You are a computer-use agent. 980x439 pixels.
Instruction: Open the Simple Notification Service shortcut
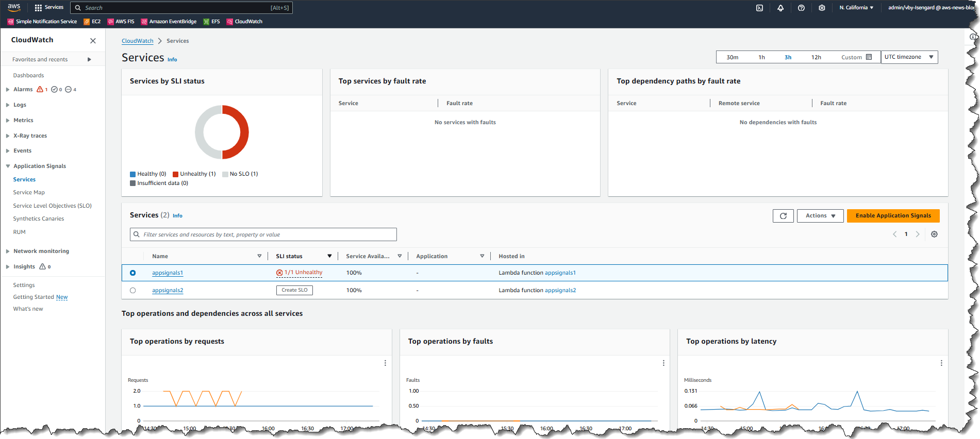tap(42, 22)
